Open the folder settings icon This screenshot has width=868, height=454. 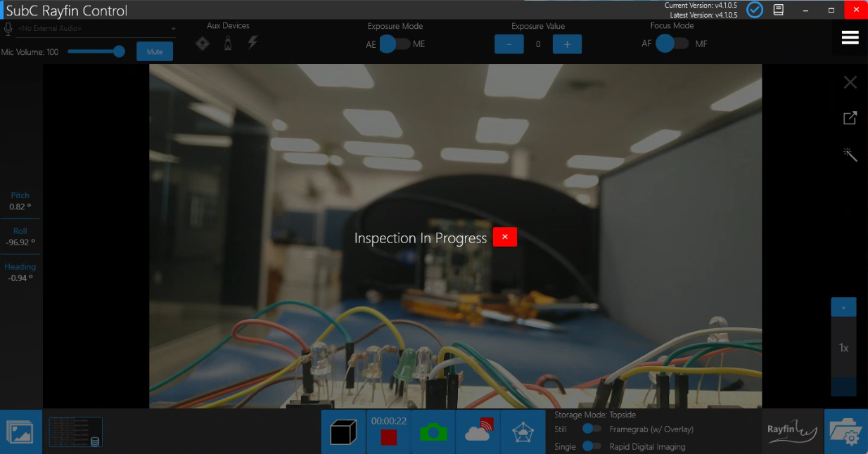(846, 432)
